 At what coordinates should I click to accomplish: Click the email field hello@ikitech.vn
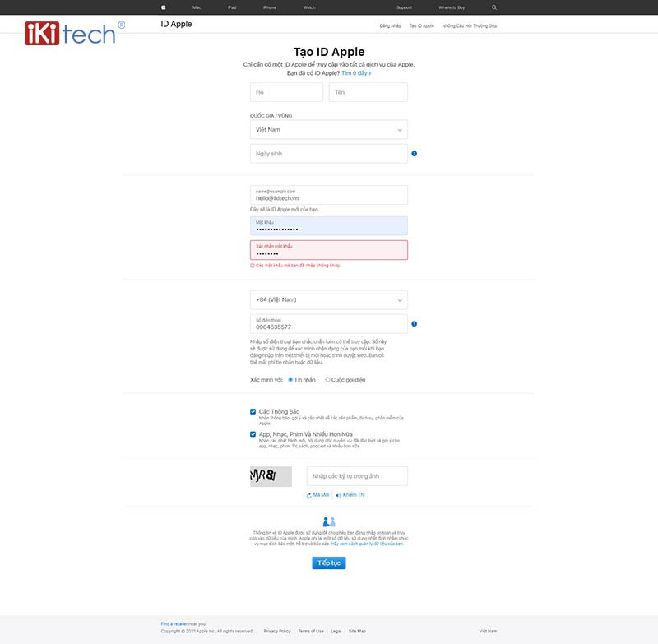(x=328, y=195)
